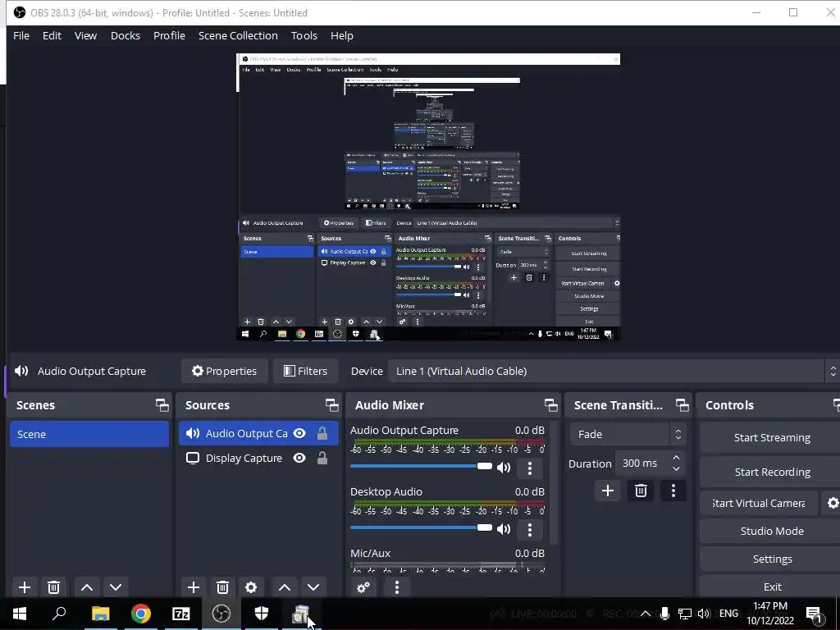
Task: Move source up in Sources list
Action: point(285,587)
